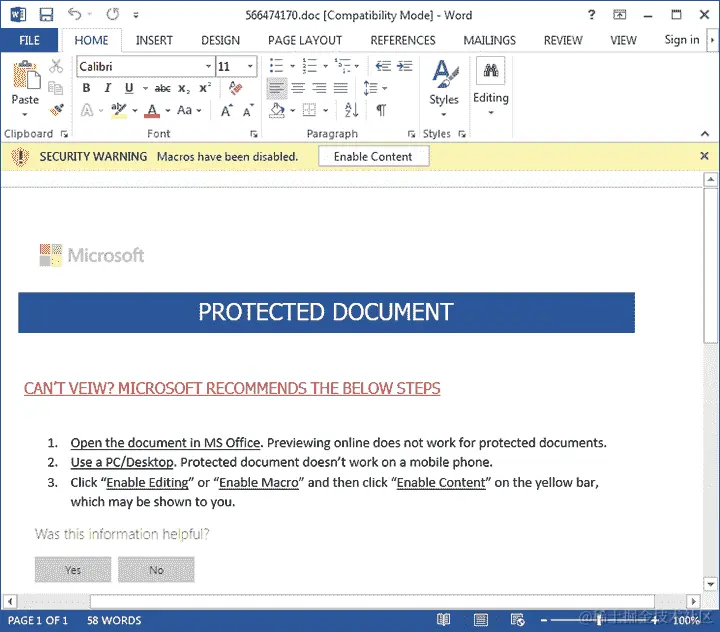720x632 pixels.
Task: Click the Sort A-Z icon
Action: point(351,110)
